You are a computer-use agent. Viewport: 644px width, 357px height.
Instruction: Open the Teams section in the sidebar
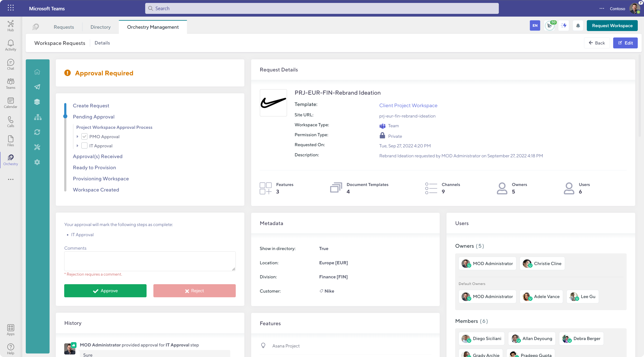coord(11,84)
